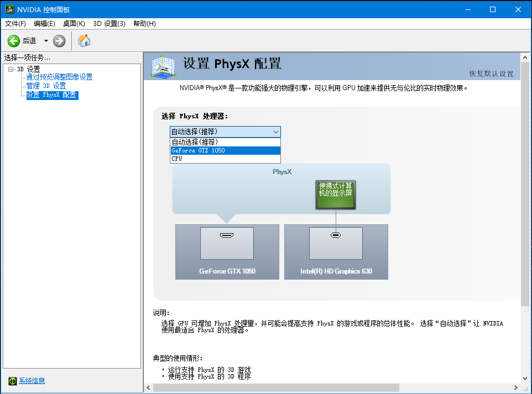Click the green Back arrow icon

[x=14, y=41]
